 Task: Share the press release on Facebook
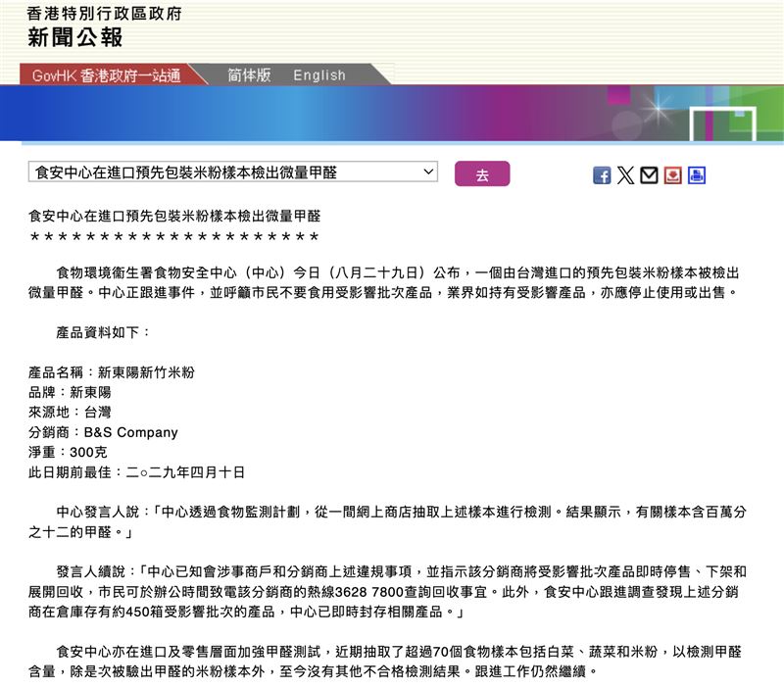[x=602, y=175]
